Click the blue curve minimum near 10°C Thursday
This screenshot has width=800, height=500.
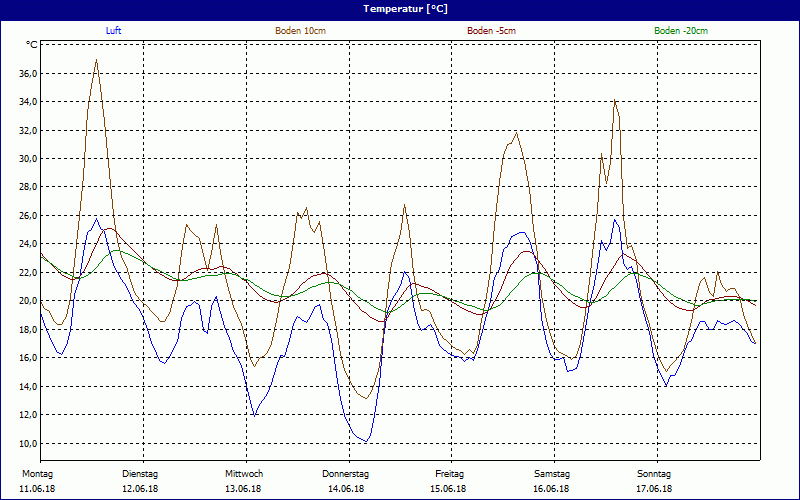(x=366, y=441)
